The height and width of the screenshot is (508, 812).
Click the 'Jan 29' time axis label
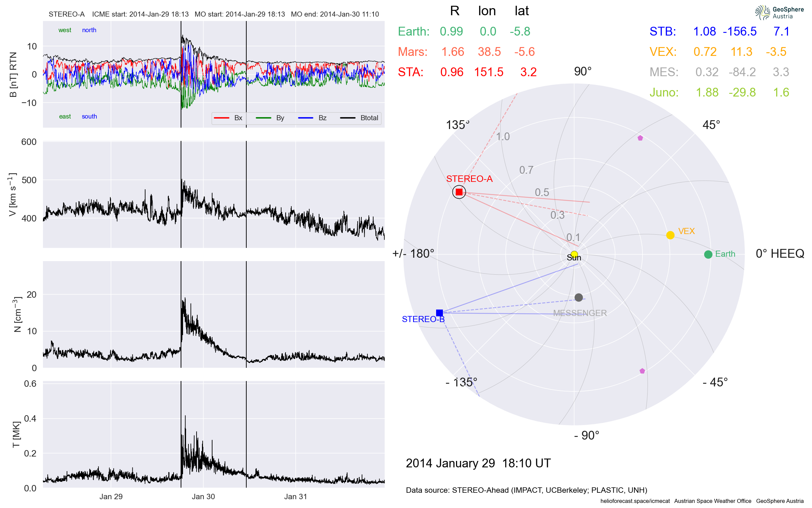click(111, 497)
